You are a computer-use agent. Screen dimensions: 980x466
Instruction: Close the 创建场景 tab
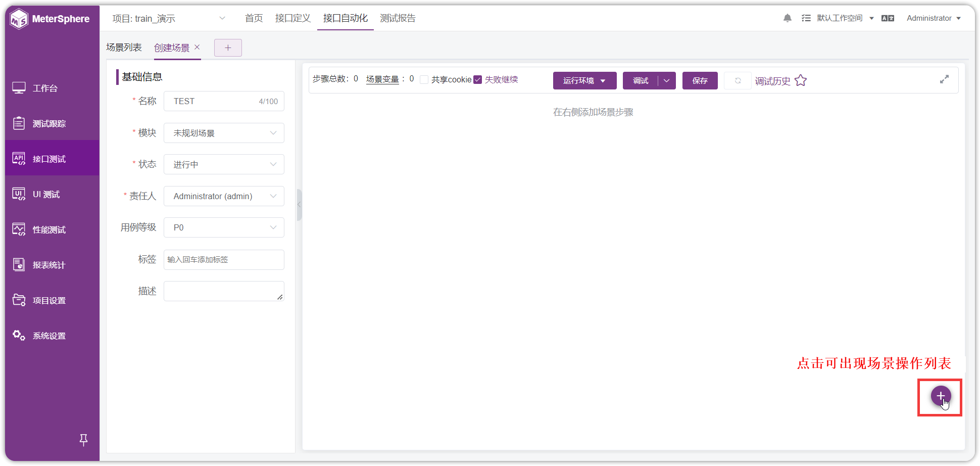click(197, 47)
